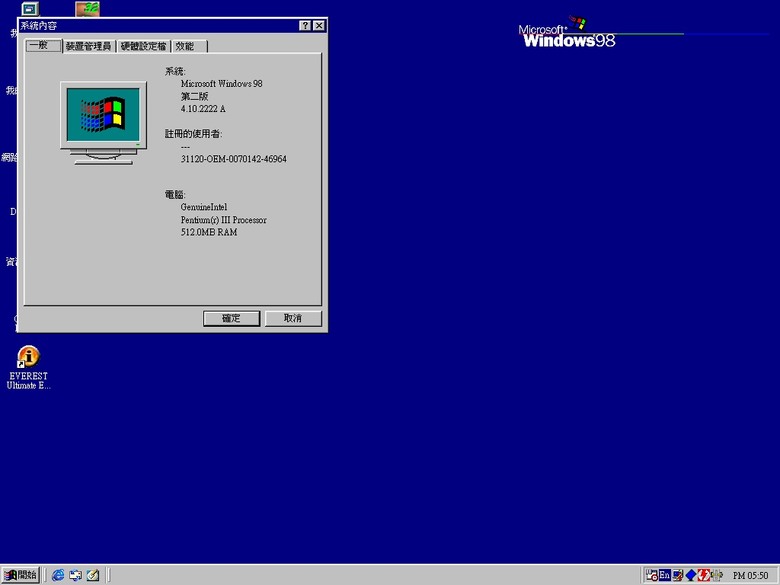
Task: Close the 系統內容 dialog
Action: coord(319,26)
